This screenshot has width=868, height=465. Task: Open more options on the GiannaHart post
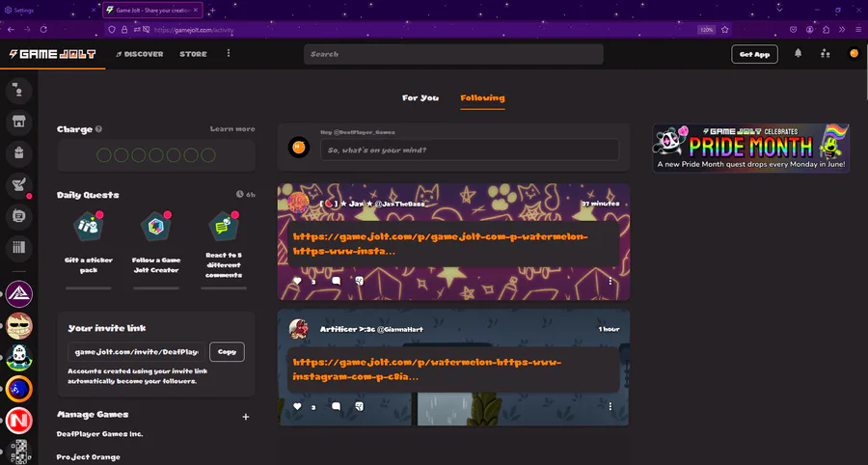click(x=610, y=406)
